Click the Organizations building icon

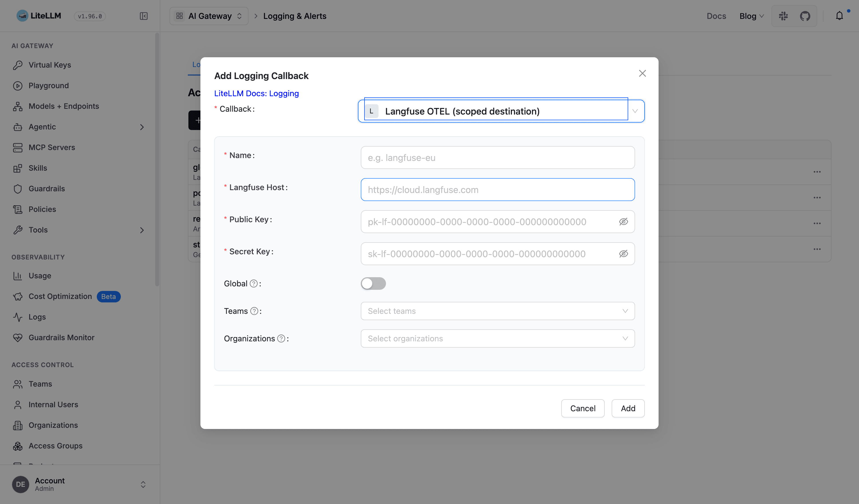(18, 425)
